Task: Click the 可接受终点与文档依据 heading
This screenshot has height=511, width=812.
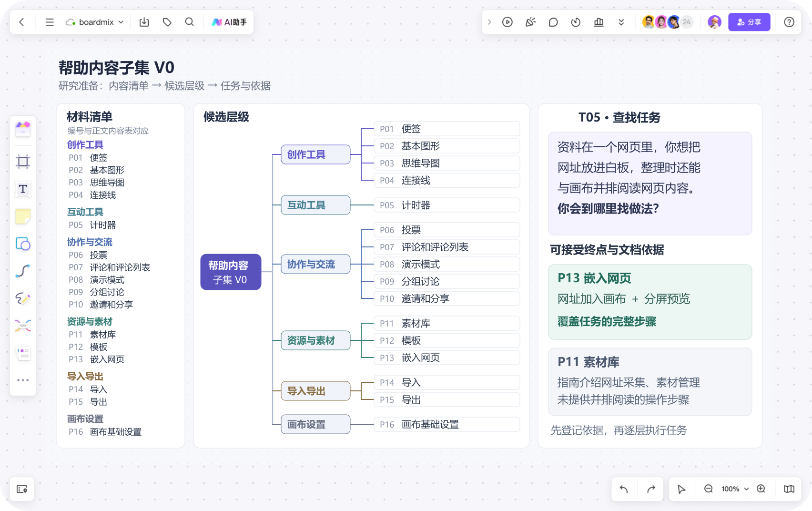Action: coord(607,250)
